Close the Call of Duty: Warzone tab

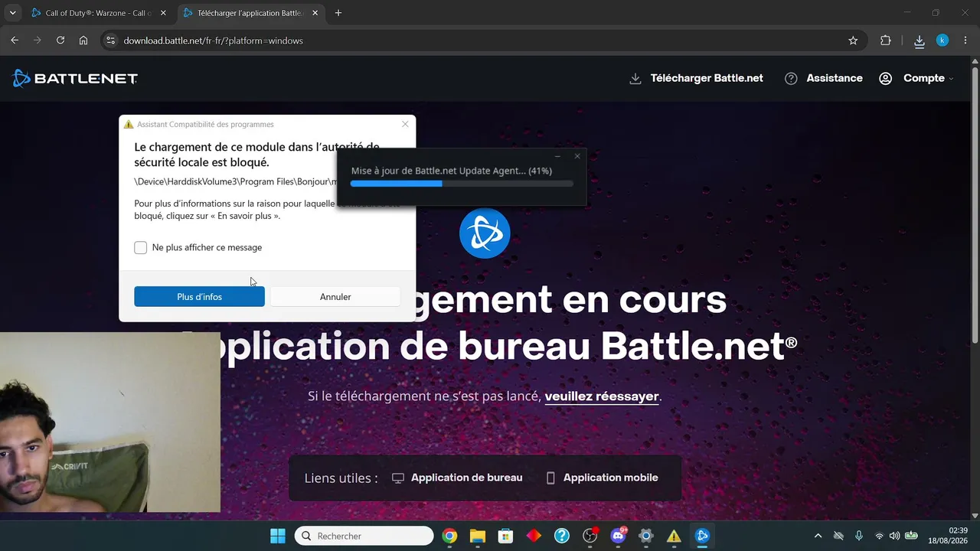[x=163, y=13]
